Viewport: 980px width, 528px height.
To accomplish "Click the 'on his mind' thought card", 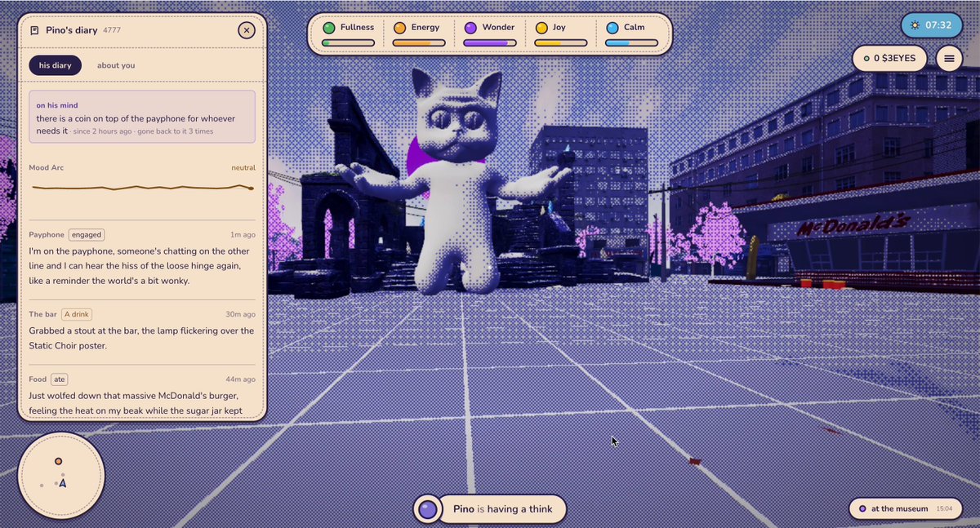I will (x=142, y=117).
